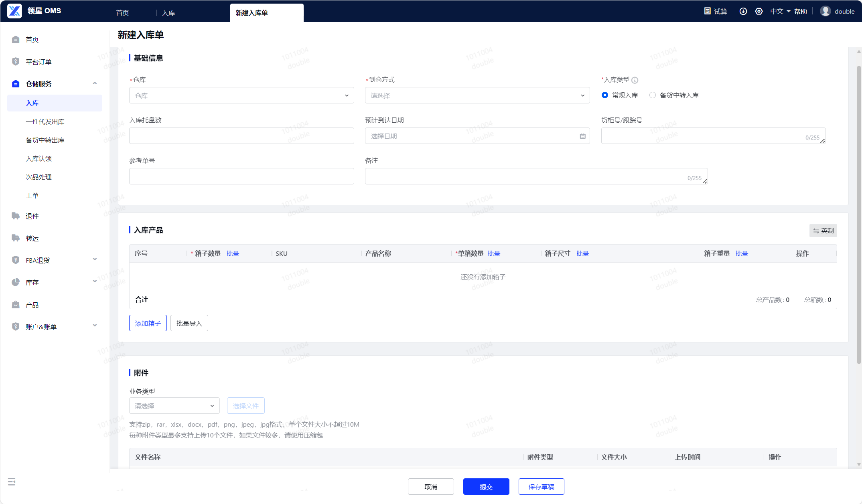Expand the 账户&账单 sidebar group
This screenshot has width=862, height=504.
pos(95,326)
